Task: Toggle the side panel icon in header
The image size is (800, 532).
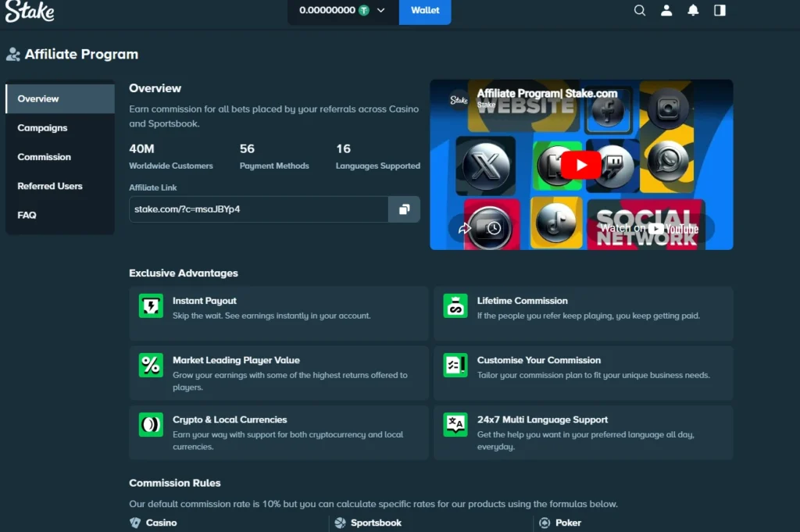Action: 720,10
